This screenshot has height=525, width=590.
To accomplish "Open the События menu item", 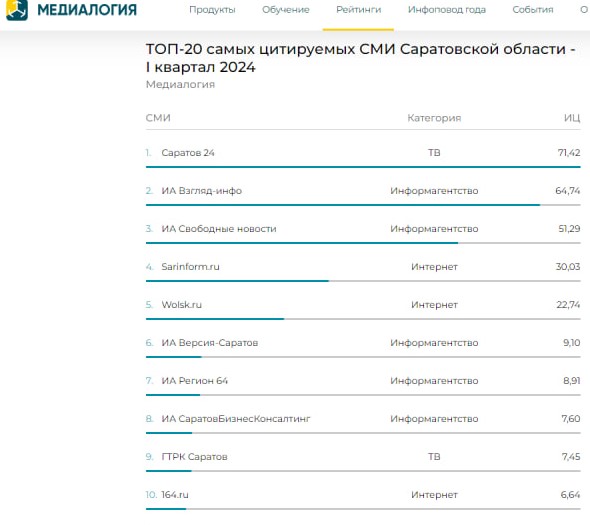I will coord(533,10).
